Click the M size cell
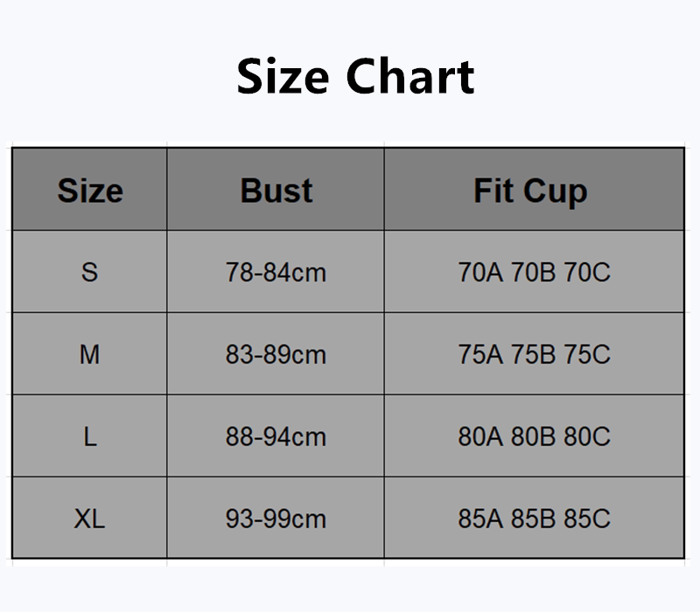The width and height of the screenshot is (700, 612). click(89, 354)
